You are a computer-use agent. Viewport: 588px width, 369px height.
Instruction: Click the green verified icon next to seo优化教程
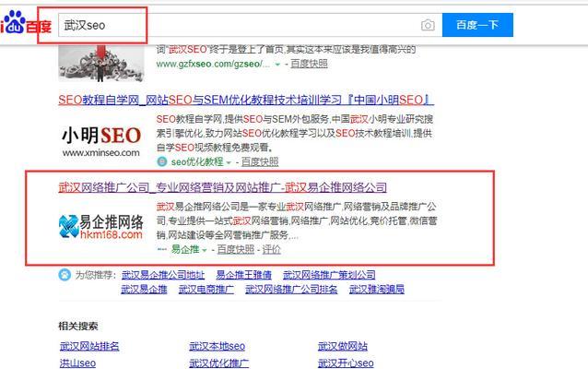pyautogui.click(x=162, y=161)
